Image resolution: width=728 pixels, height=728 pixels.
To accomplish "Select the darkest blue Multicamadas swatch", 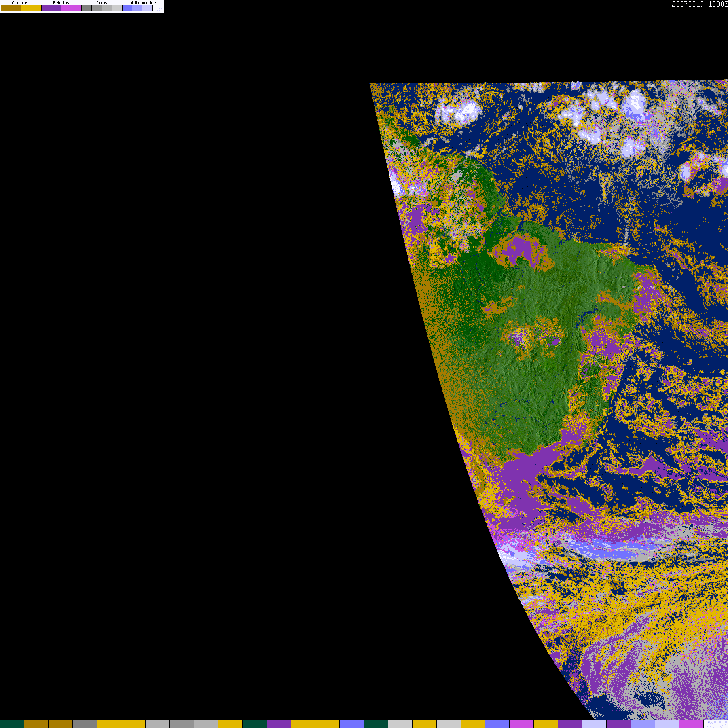I will click(127, 8).
